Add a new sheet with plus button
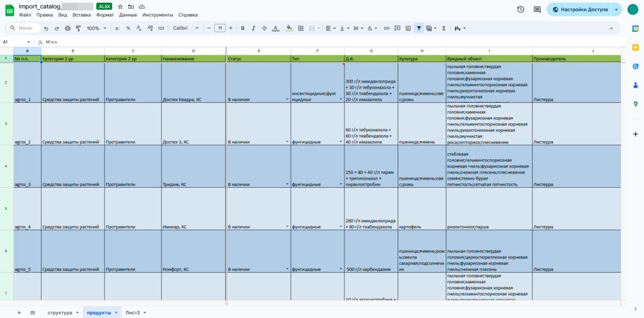Image resolution: width=644 pixels, height=318 pixels. 19,313
